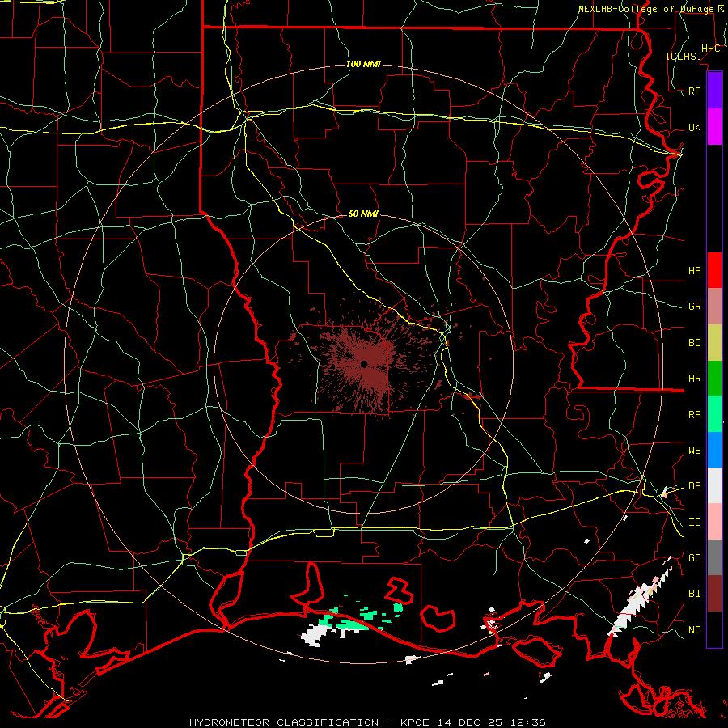728x728 pixels.
Task: Select the red HA legend swatch
Action: (x=714, y=270)
